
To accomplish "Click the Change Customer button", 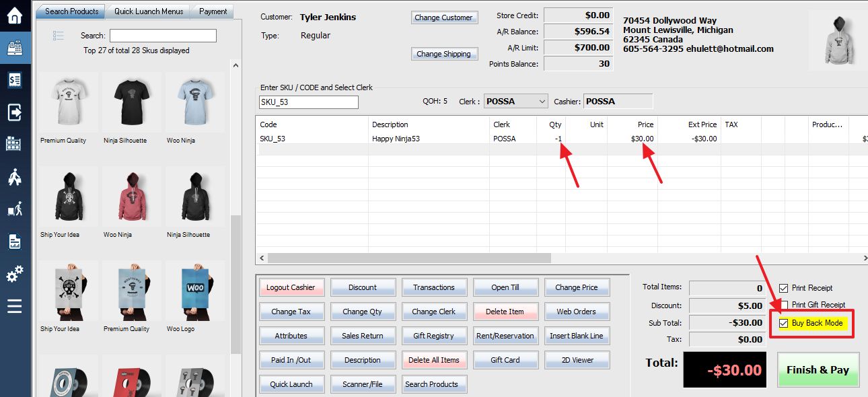I will point(443,17).
